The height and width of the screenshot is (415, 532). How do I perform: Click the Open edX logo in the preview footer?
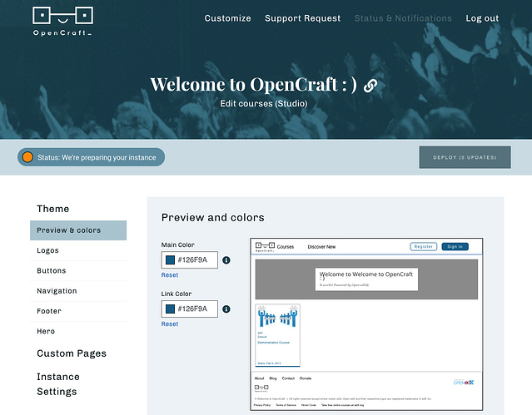(464, 382)
